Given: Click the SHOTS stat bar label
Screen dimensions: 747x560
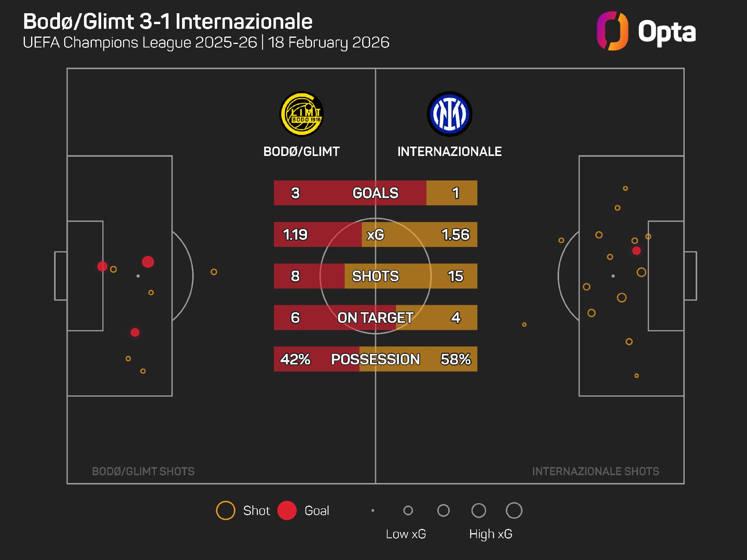Looking at the screenshot, I should click(375, 276).
